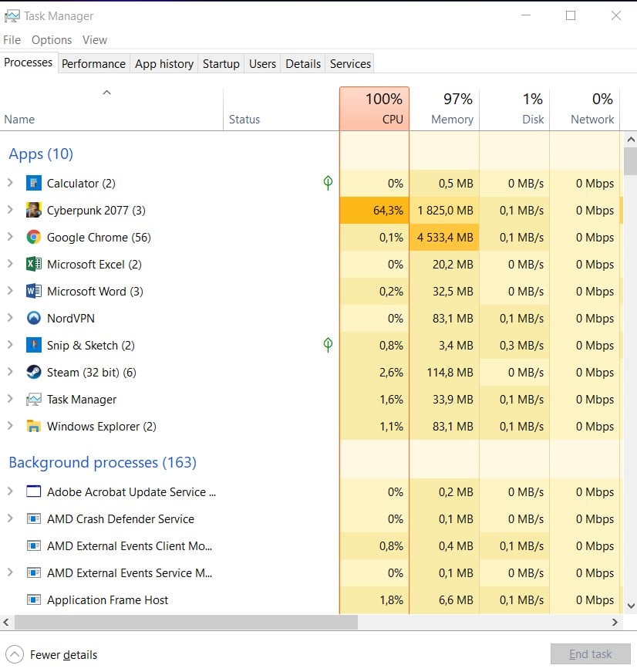
Task: Open the Options menu
Action: [x=52, y=39]
